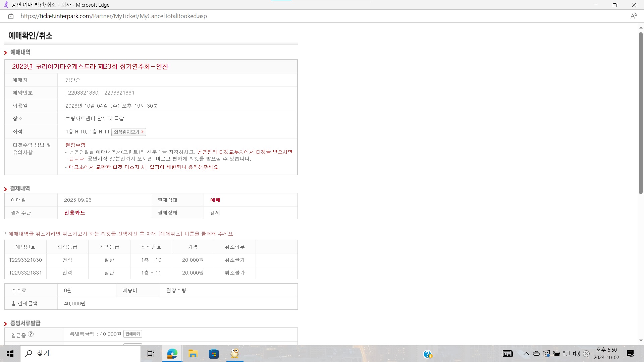
Task: Click the 총 결제금액 value 40,000원
Action: click(x=75, y=303)
